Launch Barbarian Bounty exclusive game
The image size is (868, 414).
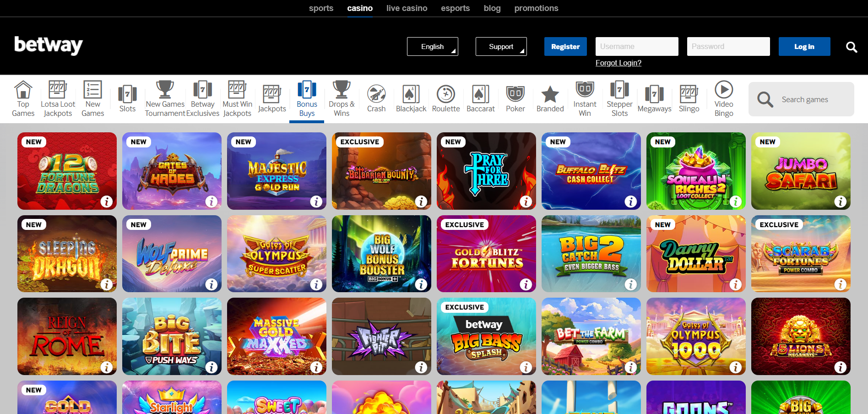tap(381, 171)
